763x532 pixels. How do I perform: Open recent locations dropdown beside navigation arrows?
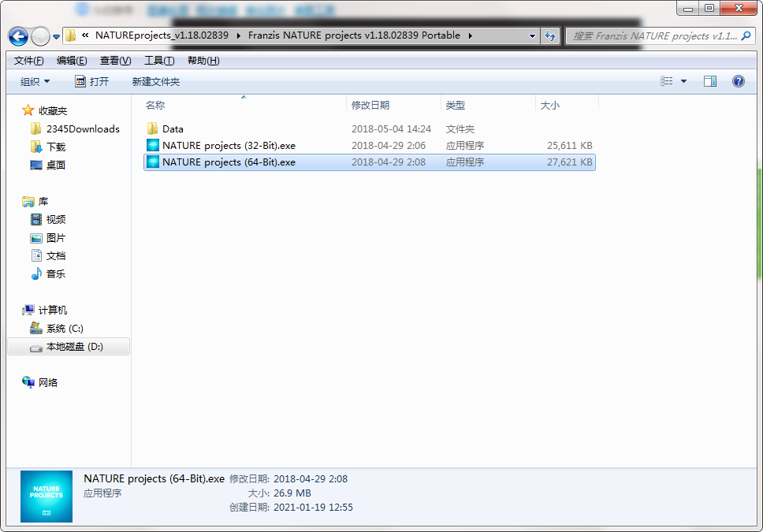click(56, 36)
